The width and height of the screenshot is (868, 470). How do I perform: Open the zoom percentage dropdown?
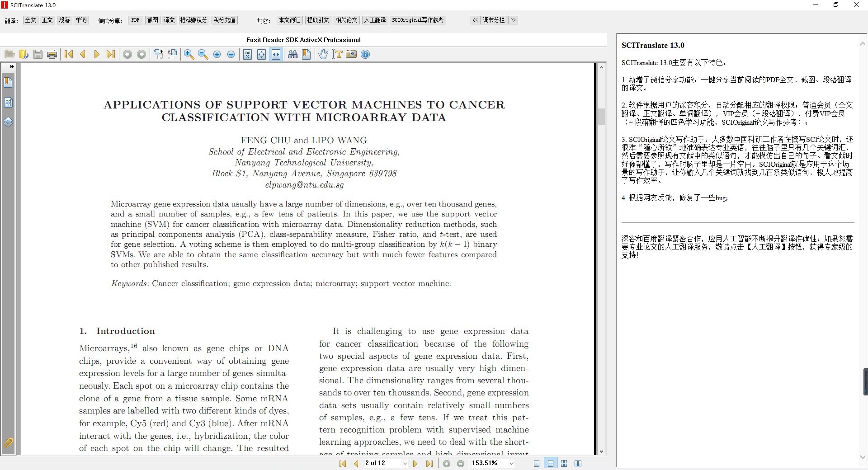click(x=511, y=463)
